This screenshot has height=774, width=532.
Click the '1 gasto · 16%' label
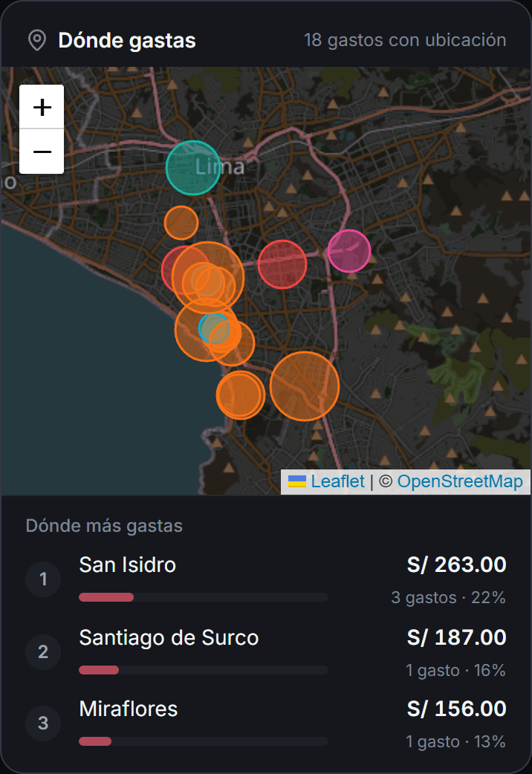click(x=456, y=670)
